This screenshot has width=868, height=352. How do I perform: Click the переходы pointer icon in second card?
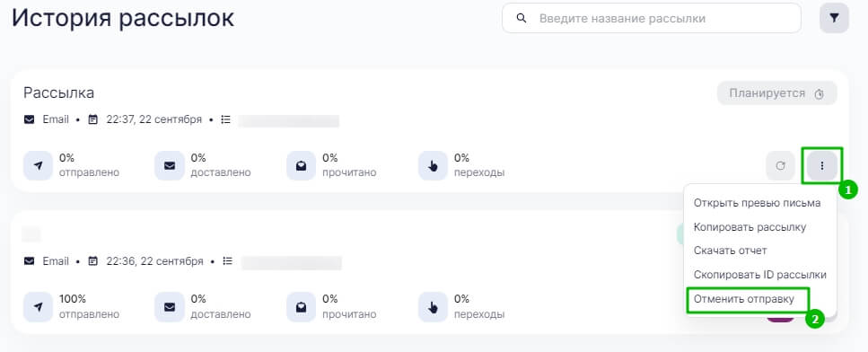coord(433,306)
